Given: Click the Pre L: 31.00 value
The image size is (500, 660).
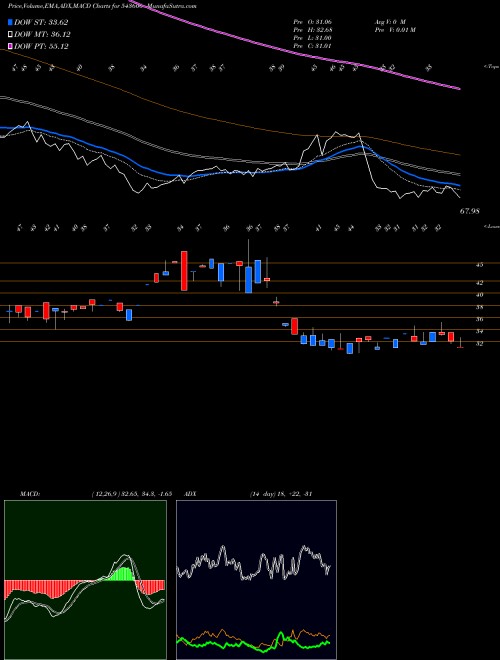Looking at the screenshot, I should click(x=314, y=37).
